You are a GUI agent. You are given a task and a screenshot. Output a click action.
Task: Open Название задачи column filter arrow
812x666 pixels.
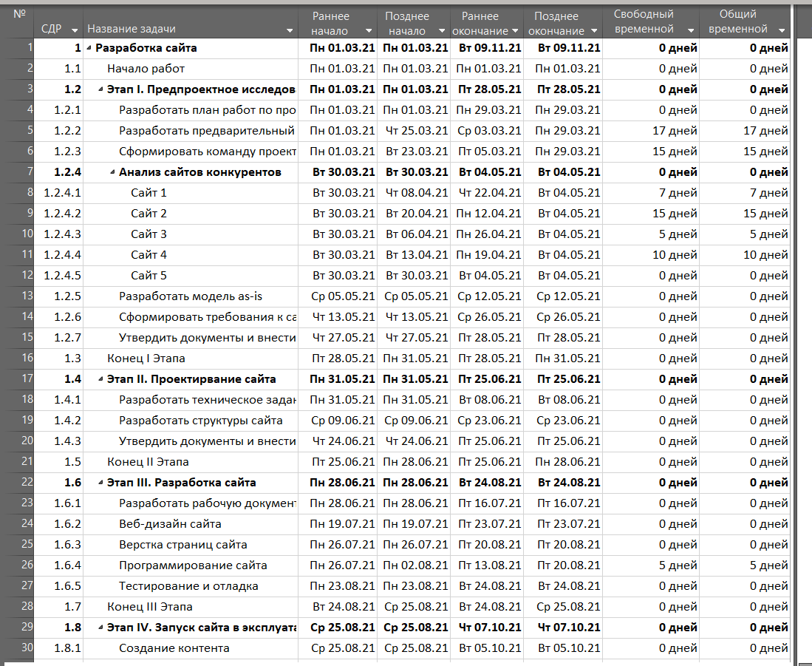click(x=290, y=30)
